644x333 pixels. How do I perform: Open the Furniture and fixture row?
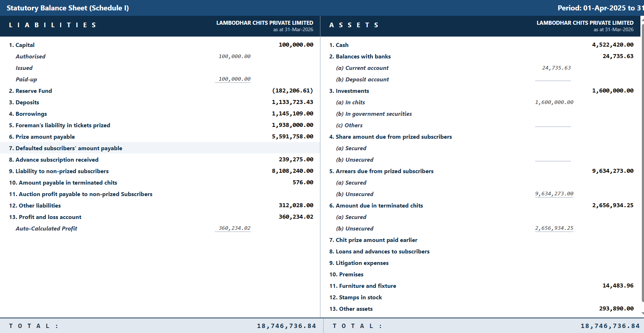click(x=480, y=286)
